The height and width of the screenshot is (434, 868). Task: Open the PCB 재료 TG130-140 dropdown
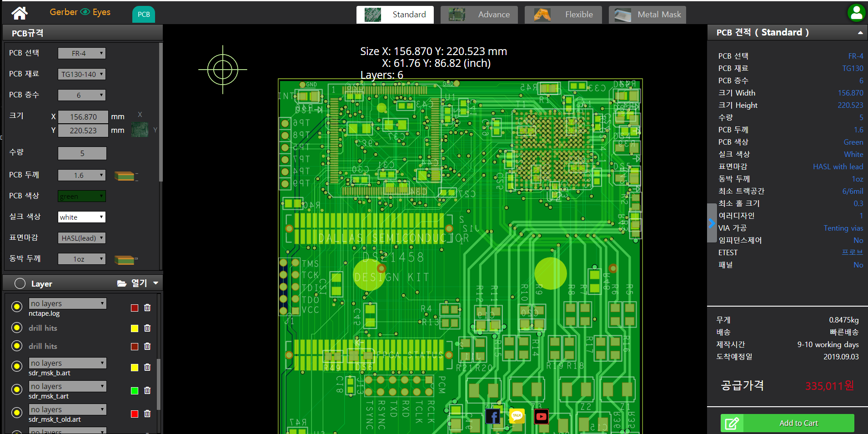(x=82, y=74)
